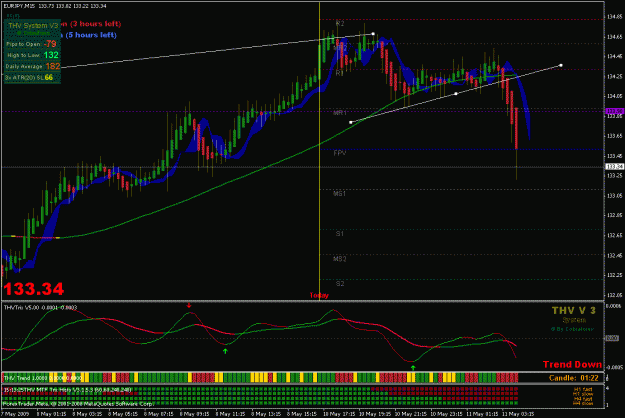This screenshot has height=418, width=625.
Task: Click the 'THV Trix V5.00' indicator label
Action: (22, 308)
